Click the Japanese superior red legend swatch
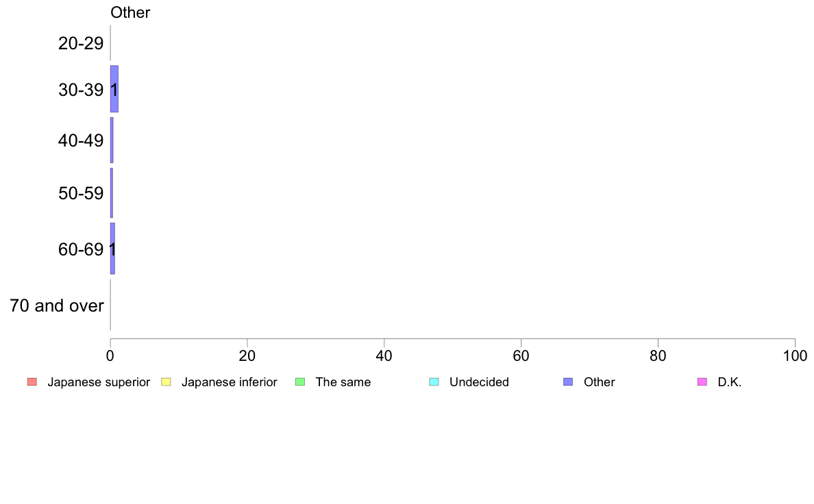The width and height of the screenshot is (814, 504). point(32,382)
